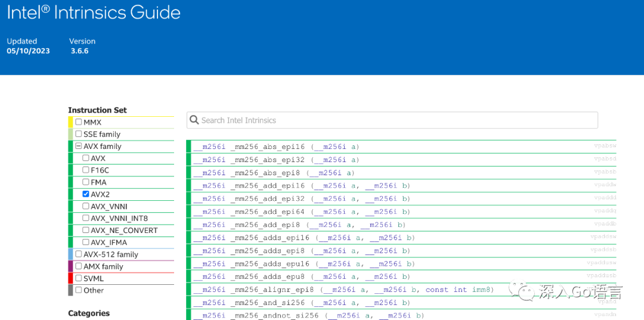The image size is (644, 320).
Task: Enable the SVML checkbox
Action: 79,278
